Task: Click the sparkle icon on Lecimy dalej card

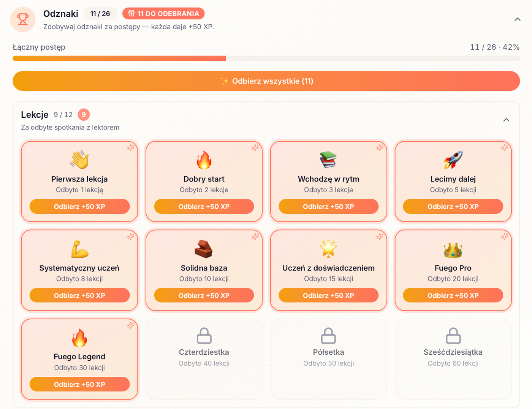Action: click(x=504, y=148)
